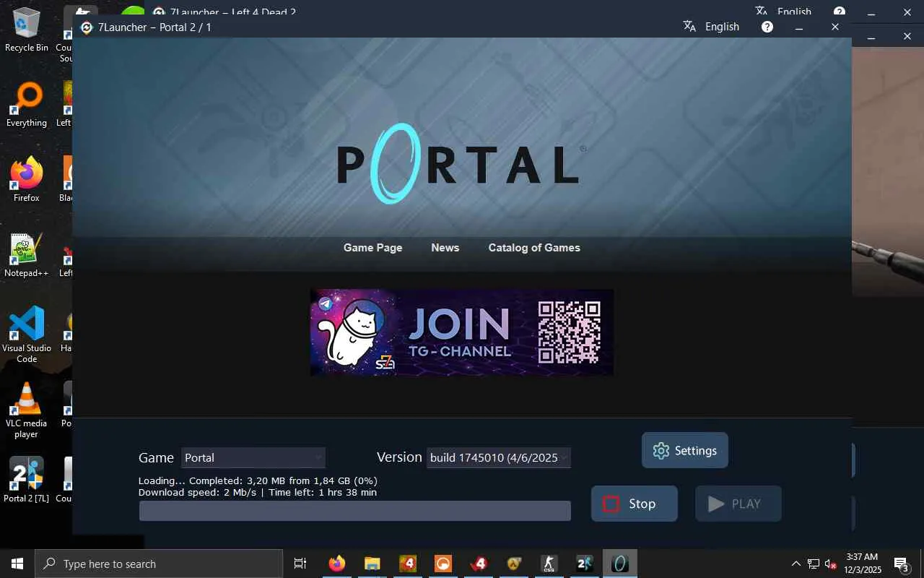The image size is (924, 578).
Task: Open the clock showing 3:37 AM
Action: coord(862,564)
